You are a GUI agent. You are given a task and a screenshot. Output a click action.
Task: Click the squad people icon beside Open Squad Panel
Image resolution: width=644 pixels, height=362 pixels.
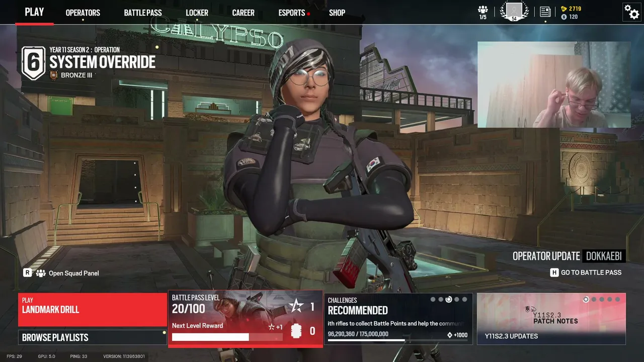point(41,273)
